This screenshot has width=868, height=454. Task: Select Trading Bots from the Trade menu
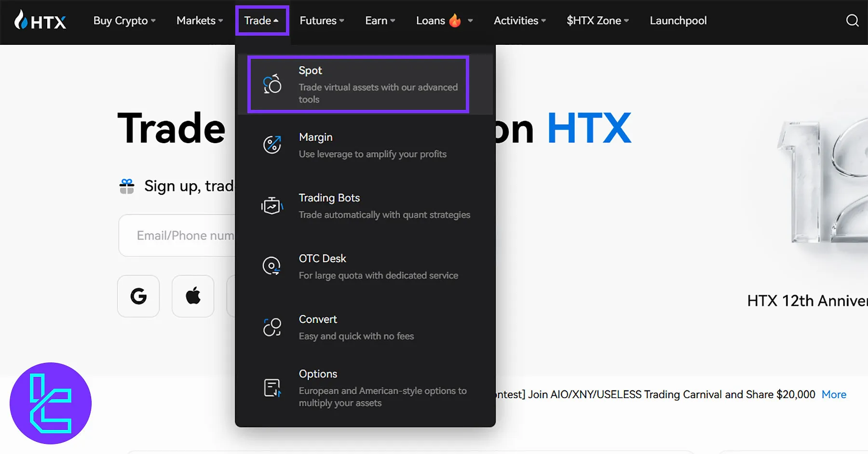365,206
